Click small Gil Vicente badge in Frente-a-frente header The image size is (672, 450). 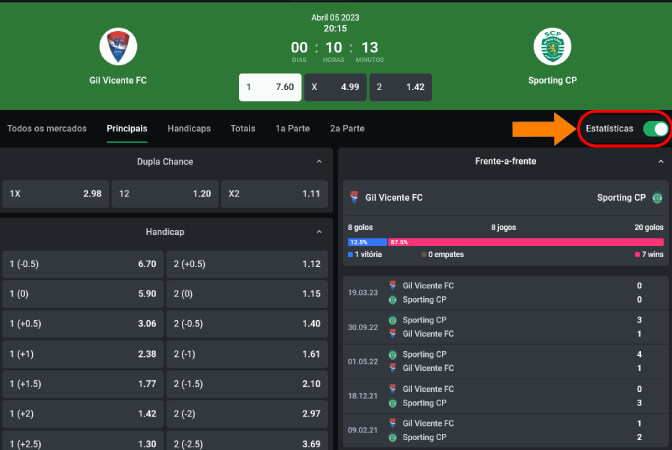(x=354, y=197)
